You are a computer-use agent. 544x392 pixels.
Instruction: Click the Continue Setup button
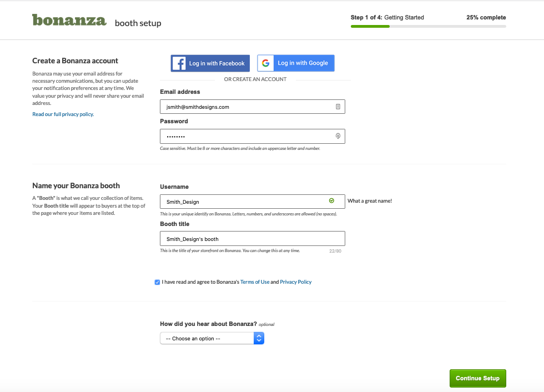click(x=478, y=378)
